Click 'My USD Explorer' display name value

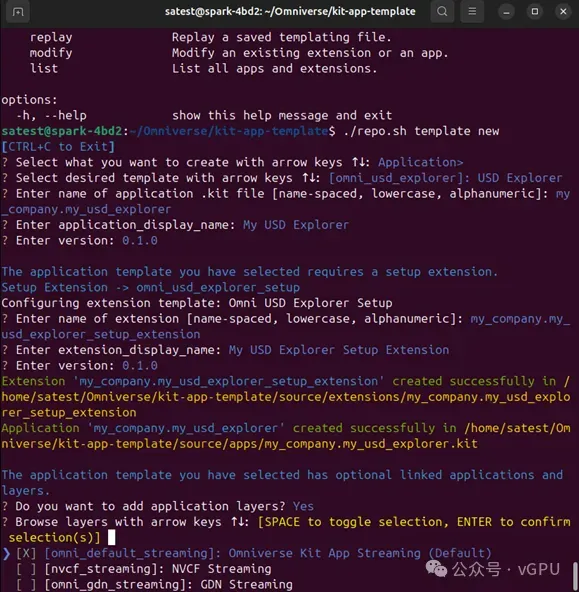click(296, 225)
